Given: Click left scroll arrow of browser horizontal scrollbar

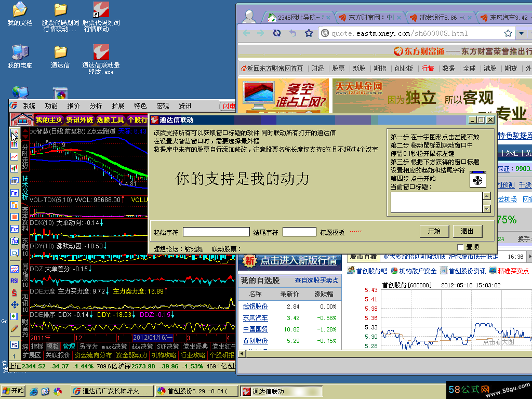Looking at the screenshot, I should [242, 353].
